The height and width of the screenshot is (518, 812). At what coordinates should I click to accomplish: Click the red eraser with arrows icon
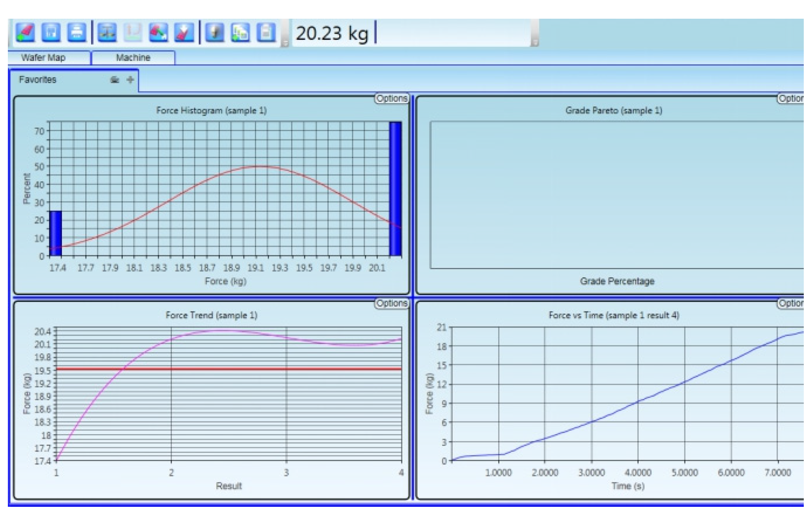pyautogui.click(x=158, y=33)
